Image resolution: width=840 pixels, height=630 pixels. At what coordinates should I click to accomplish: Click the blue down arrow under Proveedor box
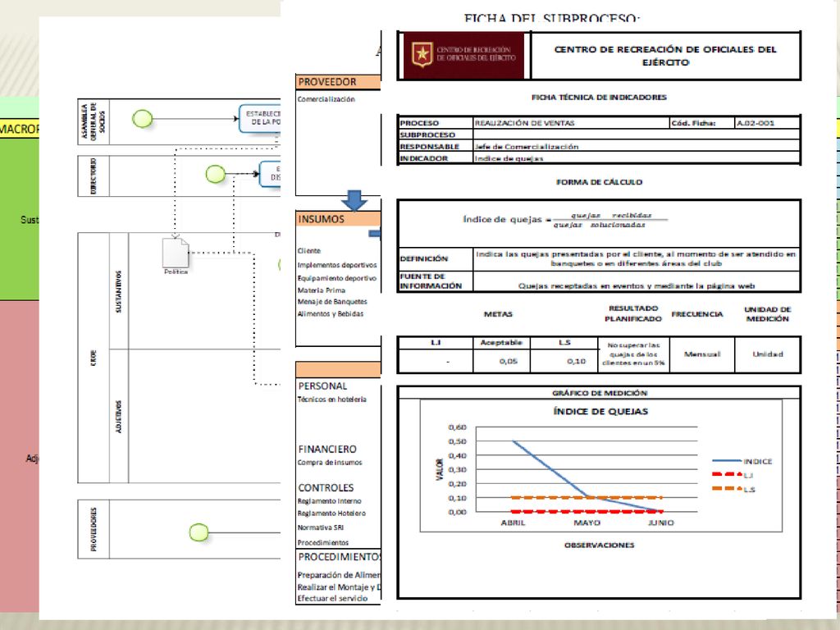(354, 201)
